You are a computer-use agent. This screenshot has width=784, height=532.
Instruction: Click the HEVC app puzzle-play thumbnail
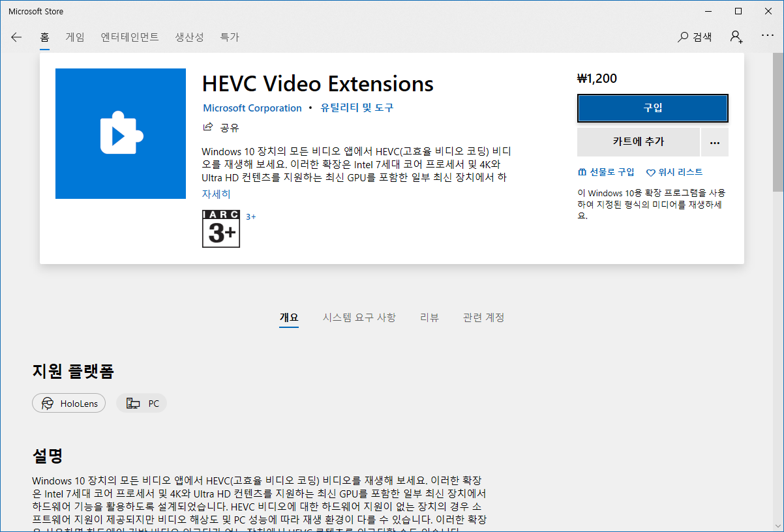(121, 134)
